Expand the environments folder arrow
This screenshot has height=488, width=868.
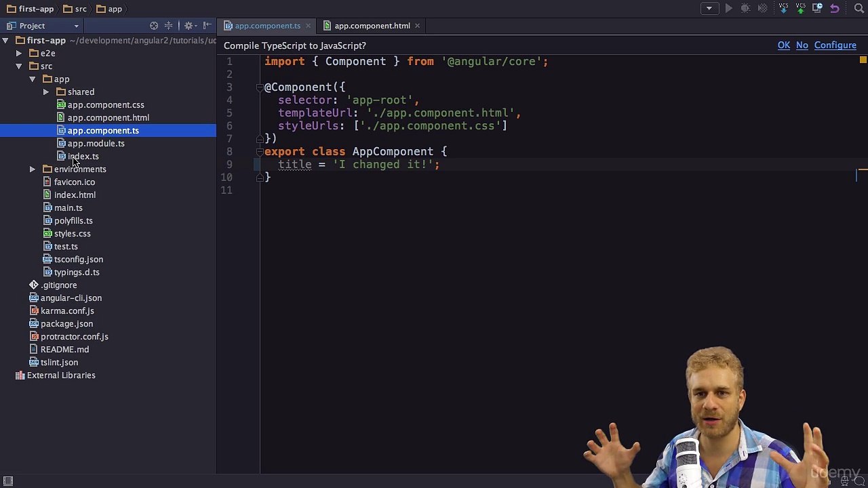click(x=33, y=169)
